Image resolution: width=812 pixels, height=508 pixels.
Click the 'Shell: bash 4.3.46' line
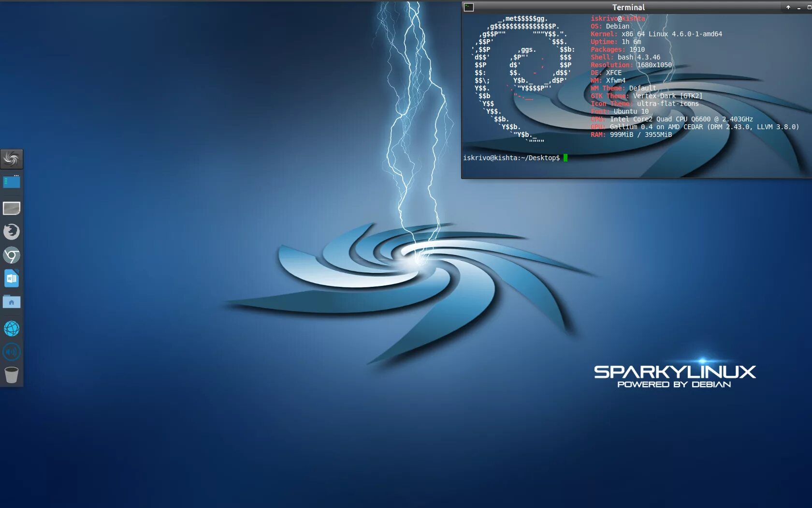pos(625,57)
